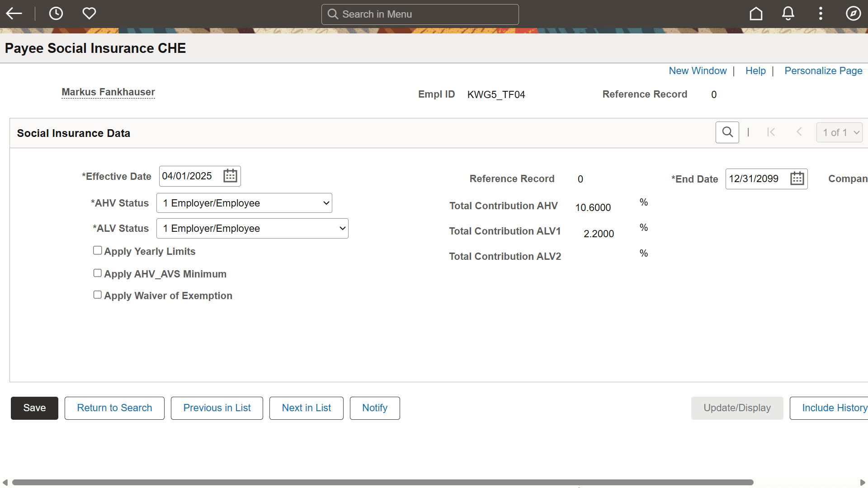Viewport: 868px width, 488px height.
Task: Open the notifications bell
Action: [x=788, y=14]
